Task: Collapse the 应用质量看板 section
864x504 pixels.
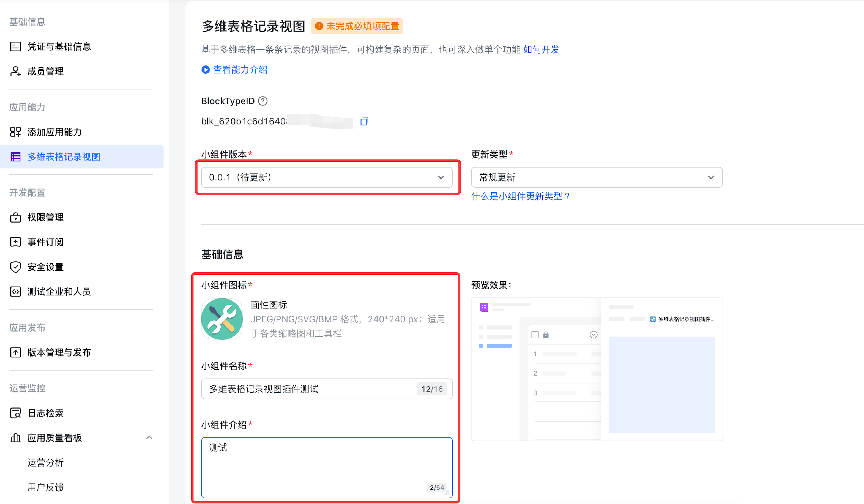Action: [x=149, y=437]
